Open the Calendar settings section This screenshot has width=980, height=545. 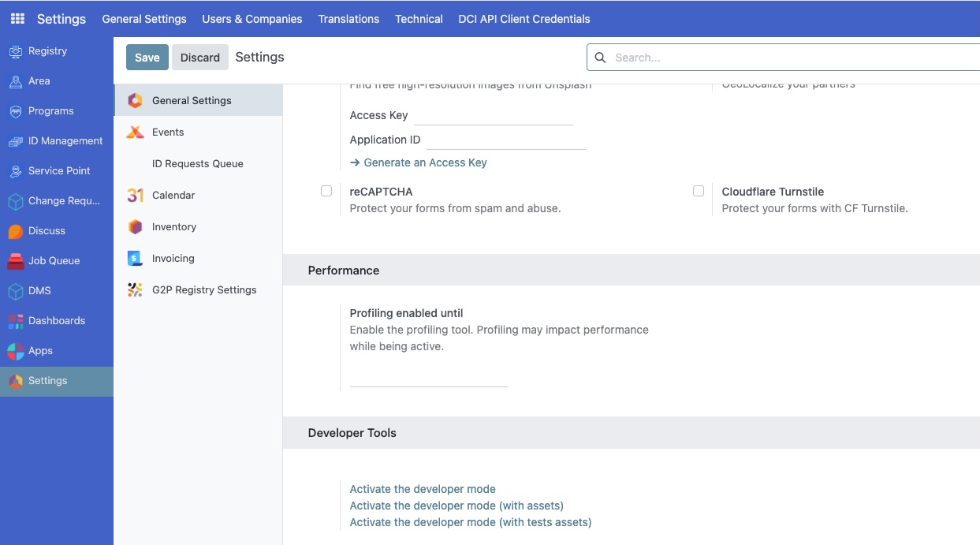click(x=173, y=195)
